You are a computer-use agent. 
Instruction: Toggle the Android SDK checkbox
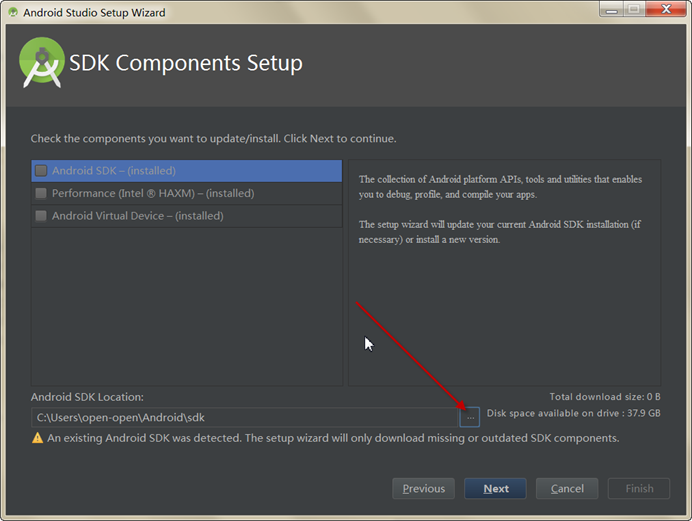coord(41,171)
